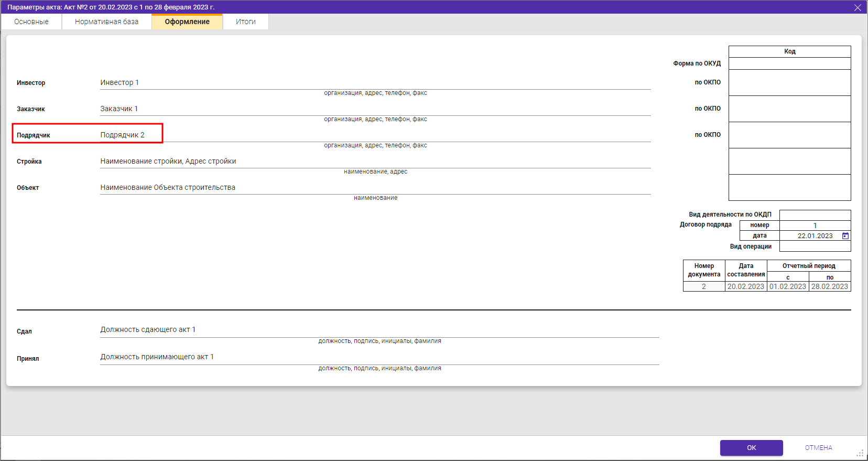Click the Объект construction name field
The image size is (868, 461).
375,188
